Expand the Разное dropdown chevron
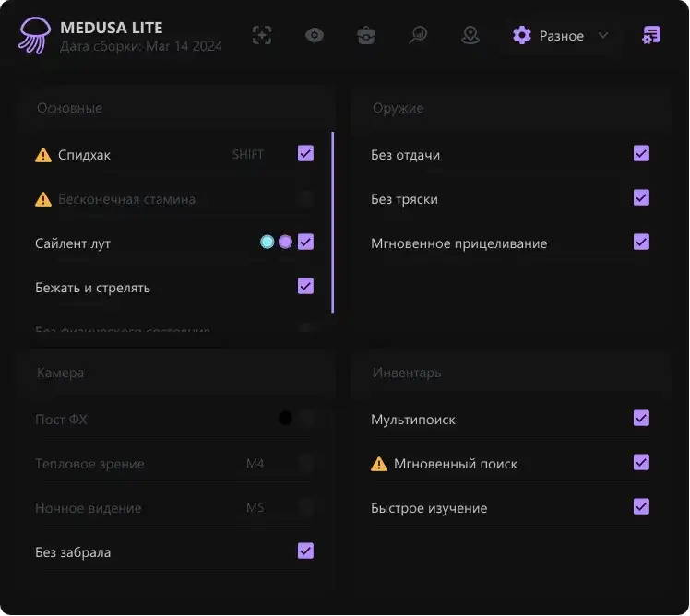Image resolution: width=690 pixels, height=616 pixels. pos(603,36)
